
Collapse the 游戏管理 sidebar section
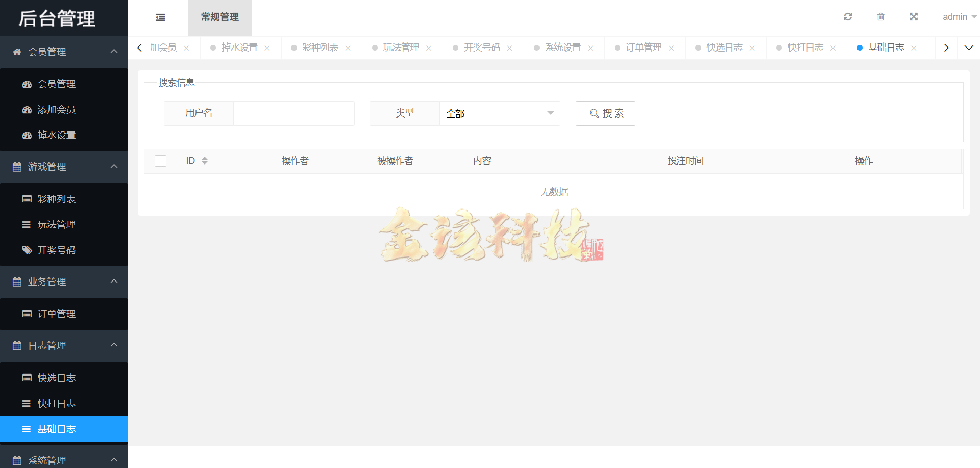113,167
